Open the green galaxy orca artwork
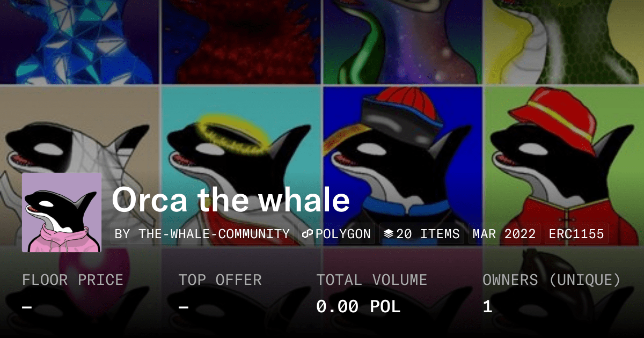The height and width of the screenshot is (338, 644). [402, 42]
